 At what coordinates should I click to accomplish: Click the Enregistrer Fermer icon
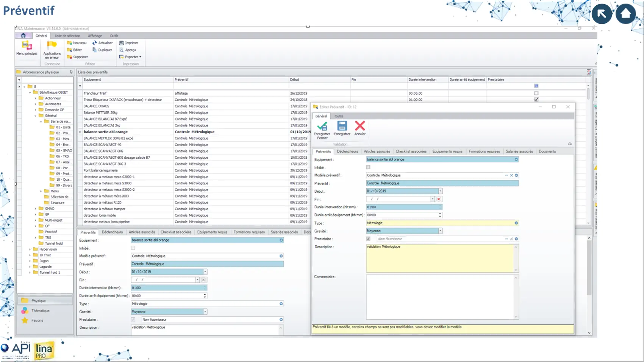tap(322, 126)
